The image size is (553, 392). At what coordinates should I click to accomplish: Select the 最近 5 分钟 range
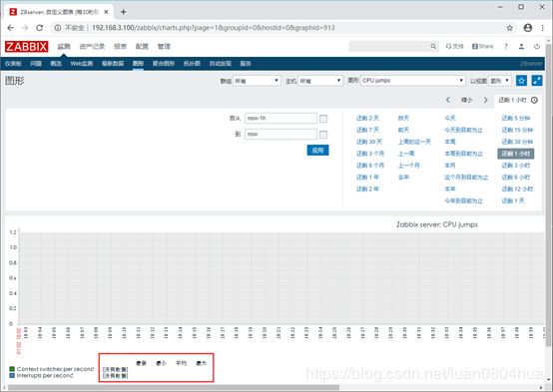click(x=516, y=118)
